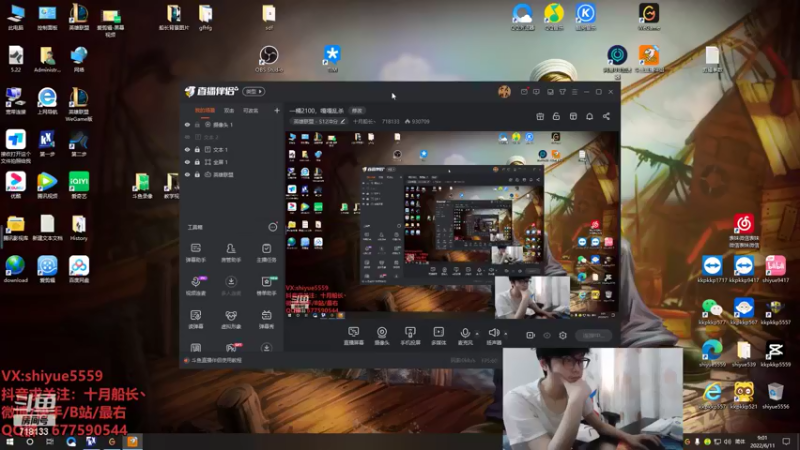The width and height of the screenshot is (800, 450).
Task: Open the taskbar notification center
Action: tap(786, 442)
